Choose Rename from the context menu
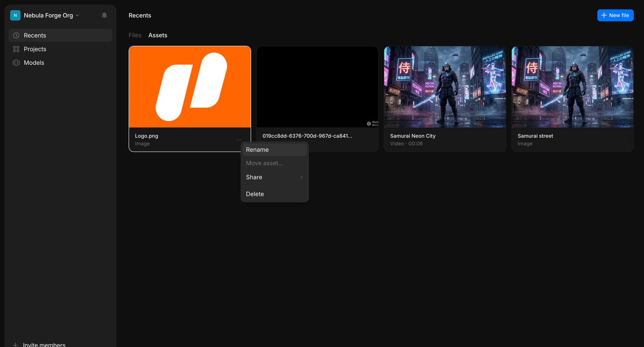Viewport: 644px width, 347px height. point(275,150)
